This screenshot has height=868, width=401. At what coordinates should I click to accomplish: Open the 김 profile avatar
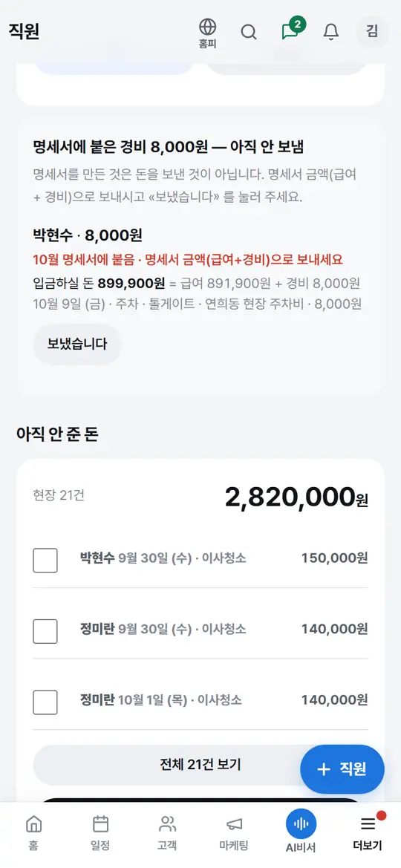[x=372, y=31]
